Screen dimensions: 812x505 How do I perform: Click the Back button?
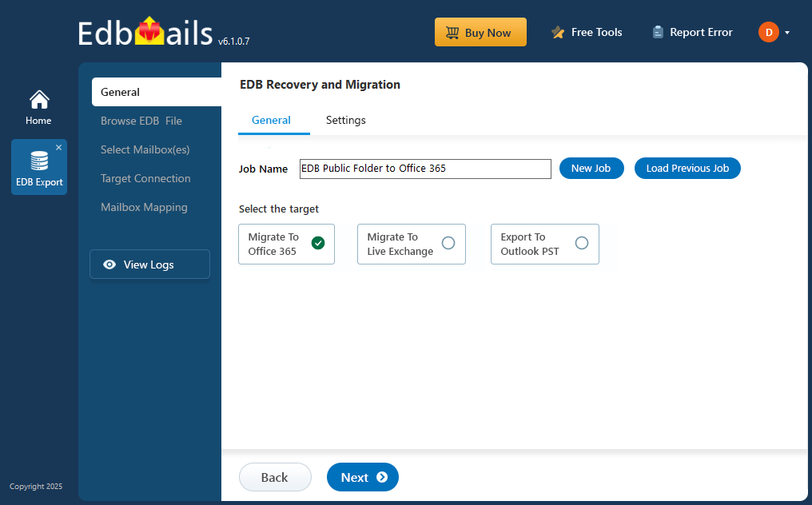pos(275,477)
